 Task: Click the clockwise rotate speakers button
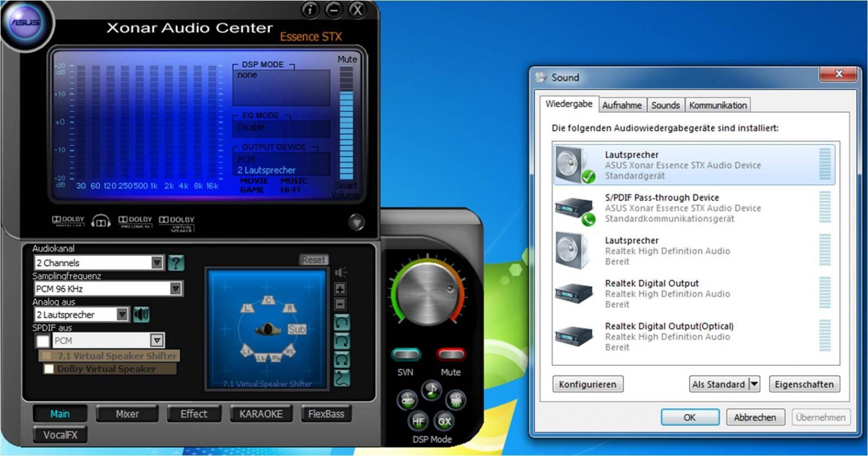(341, 341)
